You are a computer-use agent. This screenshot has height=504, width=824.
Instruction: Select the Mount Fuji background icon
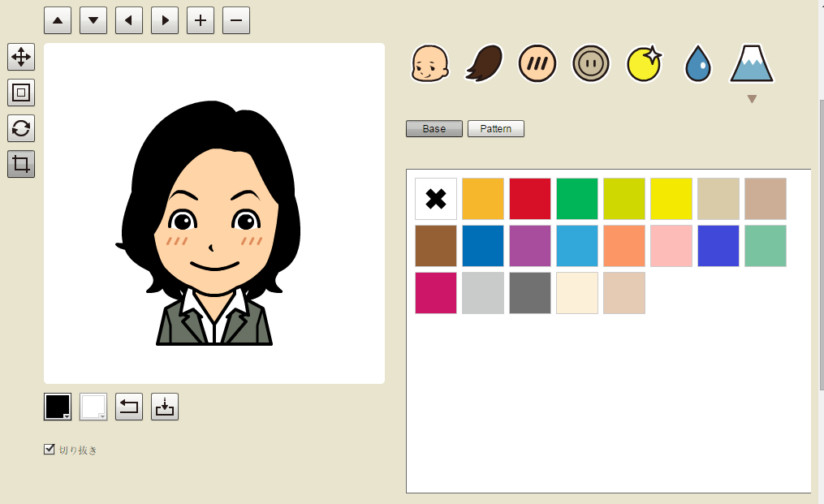pos(752,64)
